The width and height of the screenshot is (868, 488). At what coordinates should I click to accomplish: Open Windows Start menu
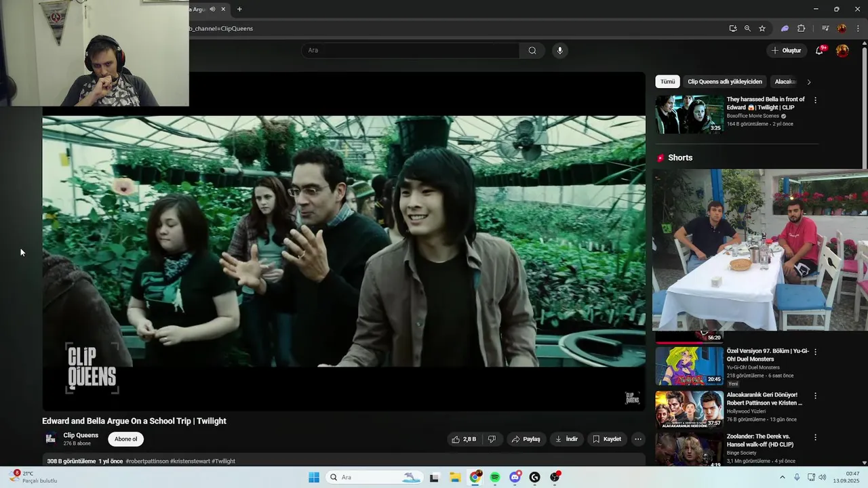pyautogui.click(x=314, y=477)
